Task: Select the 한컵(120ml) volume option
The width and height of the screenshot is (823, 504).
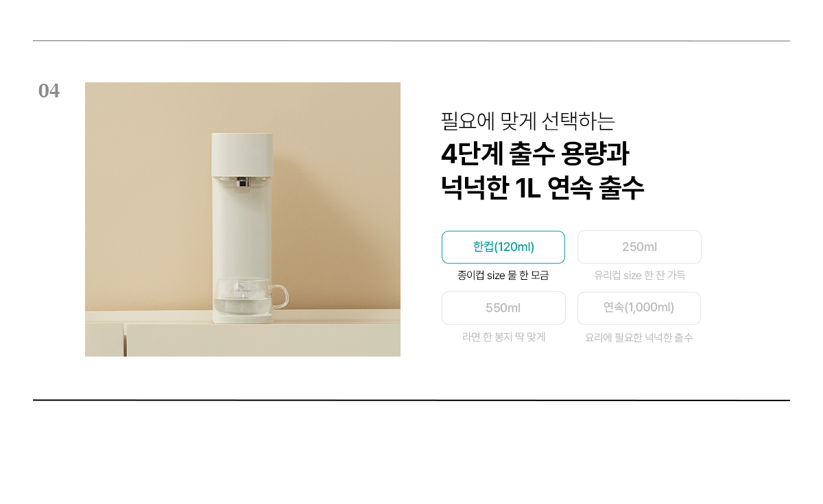Action: click(x=503, y=247)
